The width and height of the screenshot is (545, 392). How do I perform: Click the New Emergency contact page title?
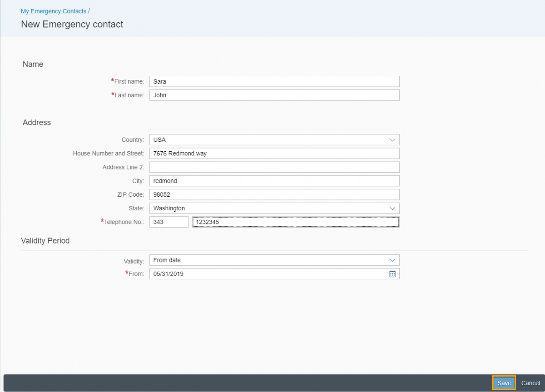[72, 25]
